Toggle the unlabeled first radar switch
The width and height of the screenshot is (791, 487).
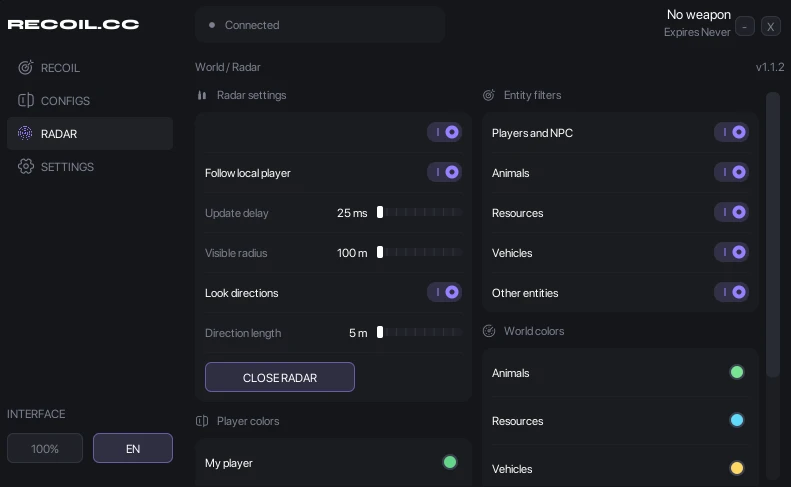[x=444, y=132]
